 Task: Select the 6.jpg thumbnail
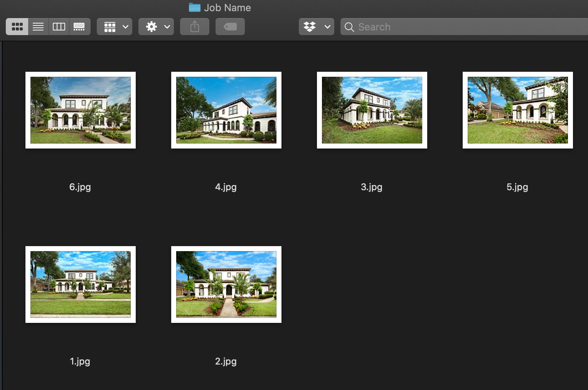tap(81, 110)
